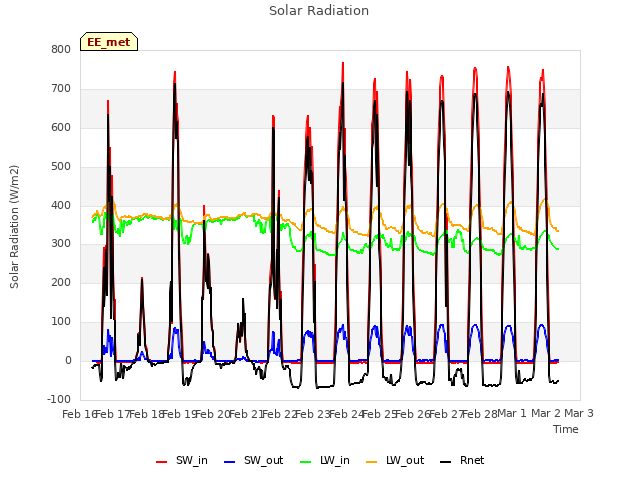640x480 pixels.
Task: Click the LW_in legend entry
Action: pyautogui.click(x=325, y=460)
